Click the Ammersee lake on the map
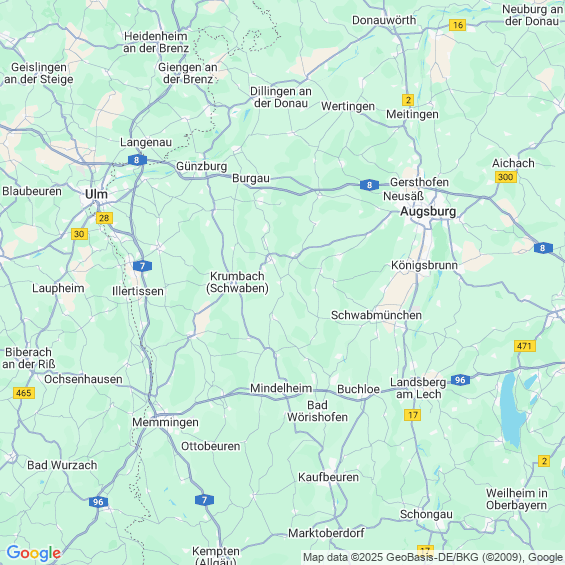565x565 pixels. tap(512, 409)
